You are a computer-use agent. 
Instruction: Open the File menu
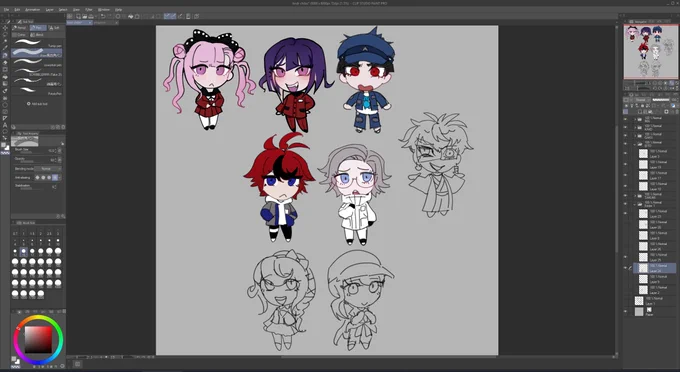pyautogui.click(x=6, y=9)
